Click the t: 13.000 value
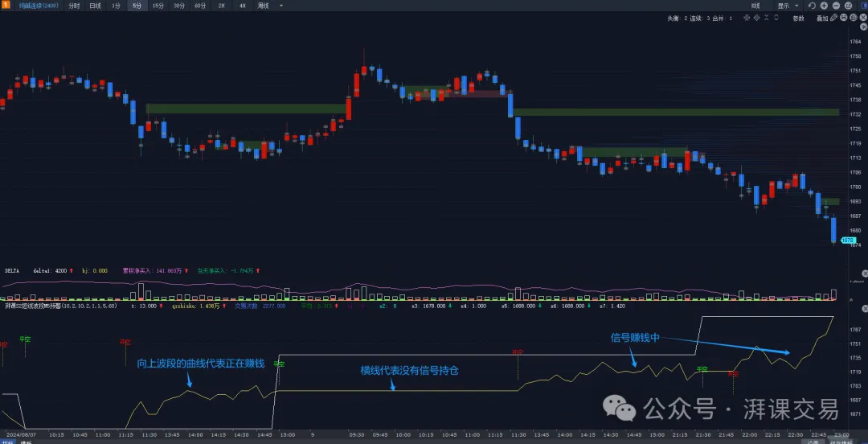The width and height of the screenshot is (868, 444). coord(145,306)
